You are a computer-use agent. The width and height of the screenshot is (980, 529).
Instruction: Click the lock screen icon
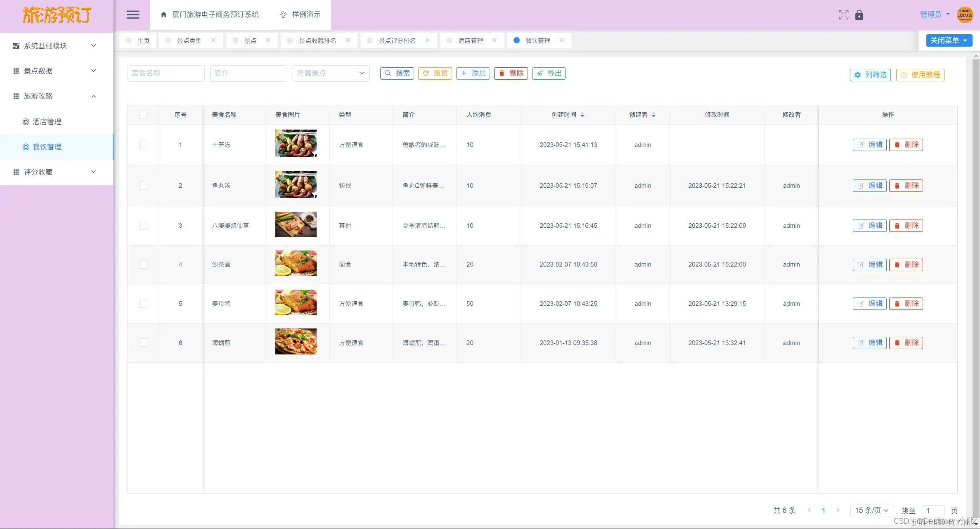[859, 15]
